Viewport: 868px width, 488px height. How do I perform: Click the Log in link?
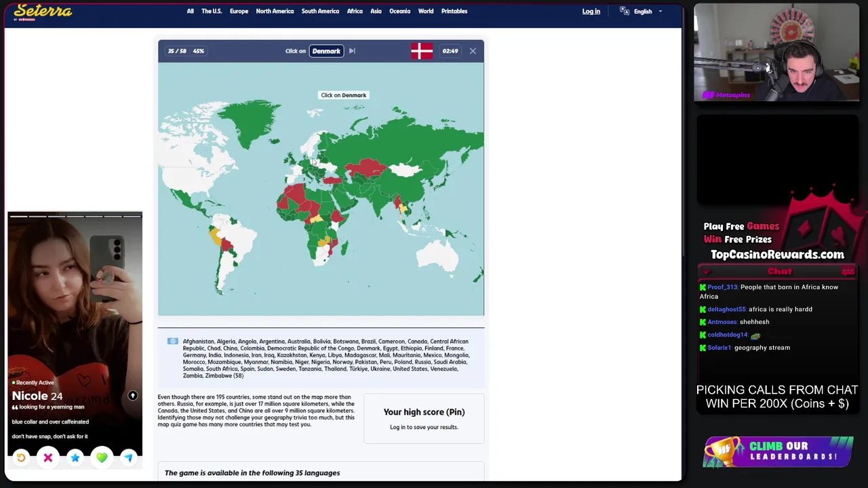pos(591,12)
